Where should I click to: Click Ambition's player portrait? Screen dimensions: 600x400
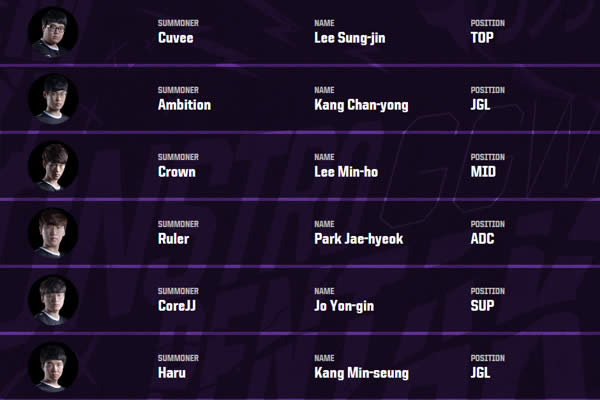53,97
